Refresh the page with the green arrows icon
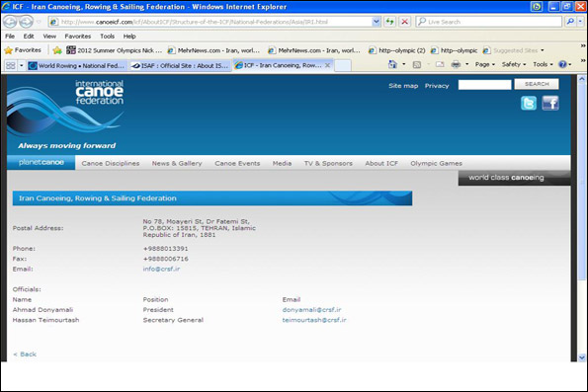588x392 pixels. (x=389, y=22)
